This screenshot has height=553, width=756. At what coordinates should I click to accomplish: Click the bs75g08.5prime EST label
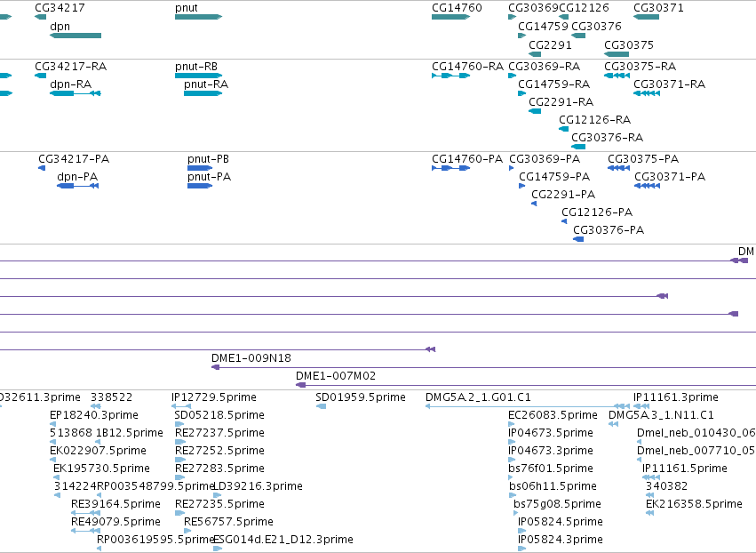(557, 504)
